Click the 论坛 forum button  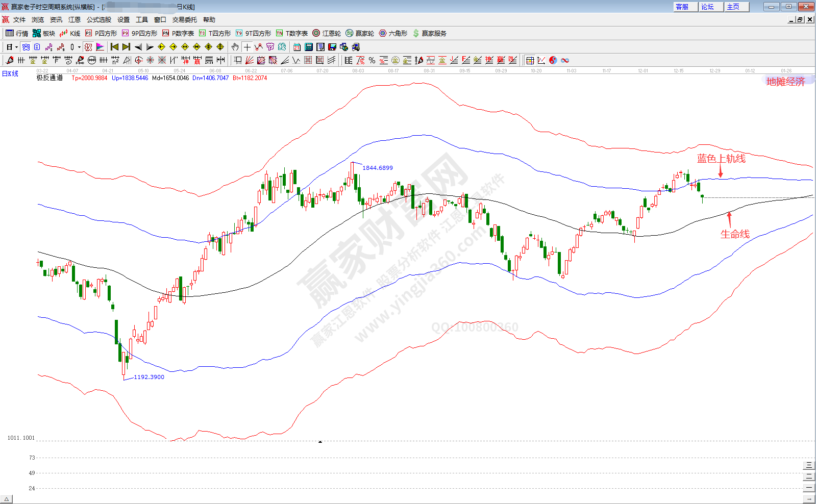click(707, 7)
